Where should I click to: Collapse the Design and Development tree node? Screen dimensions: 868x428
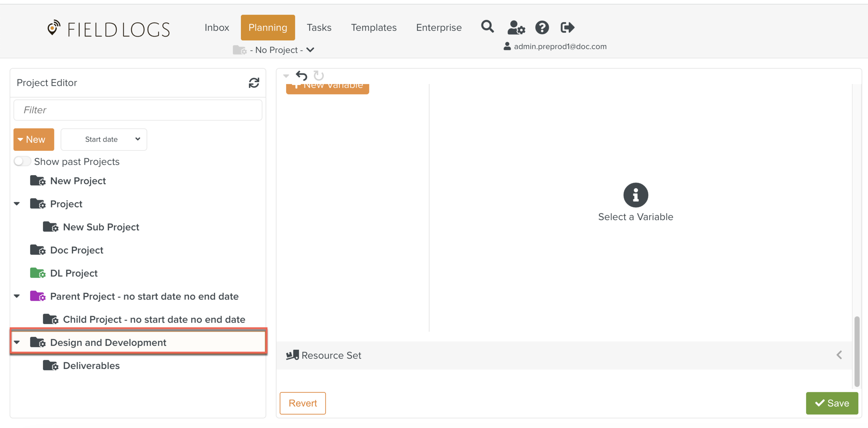(17, 343)
